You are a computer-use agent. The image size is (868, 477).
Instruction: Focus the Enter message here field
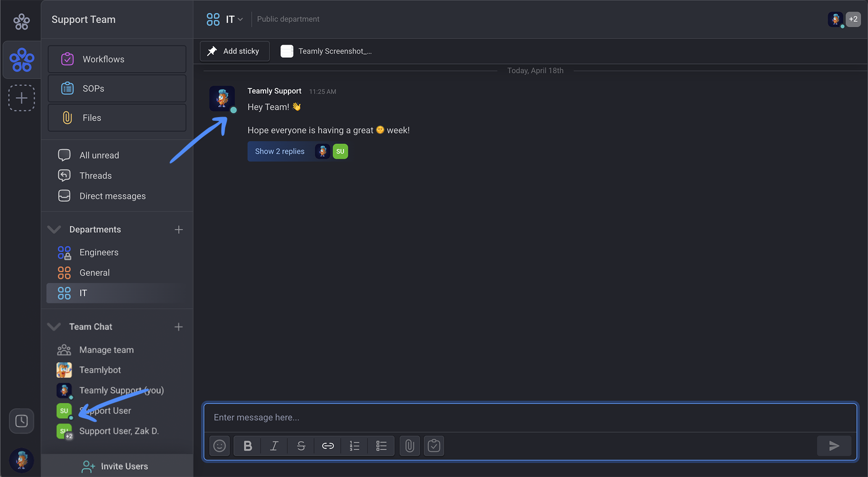(530, 417)
